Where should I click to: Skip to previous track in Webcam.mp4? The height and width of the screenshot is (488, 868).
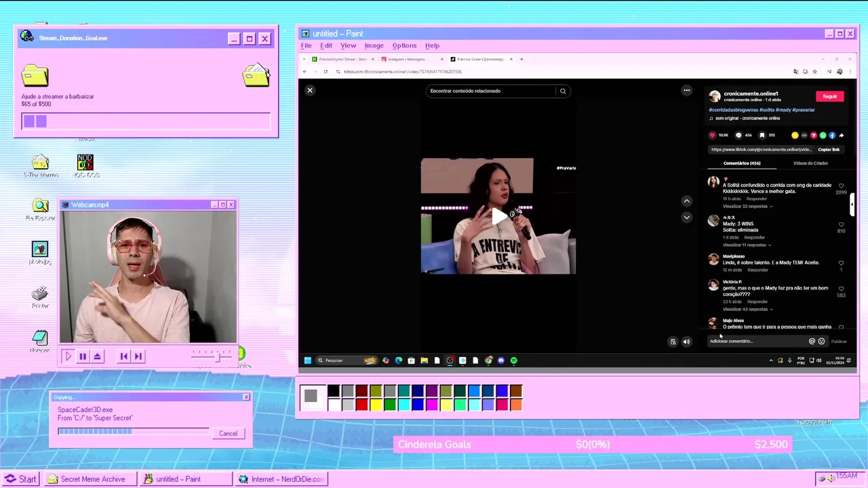click(x=123, y=356)
